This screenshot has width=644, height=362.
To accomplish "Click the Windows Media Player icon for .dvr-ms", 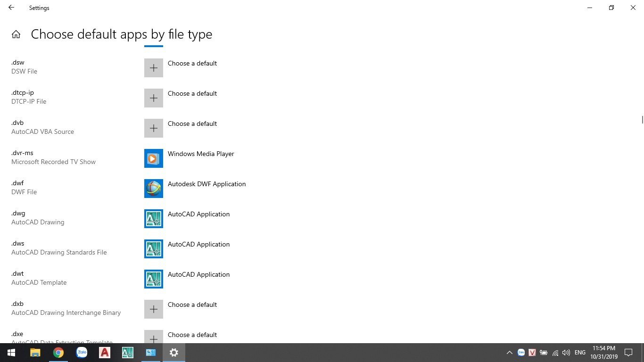I will (x=154, y=158).
